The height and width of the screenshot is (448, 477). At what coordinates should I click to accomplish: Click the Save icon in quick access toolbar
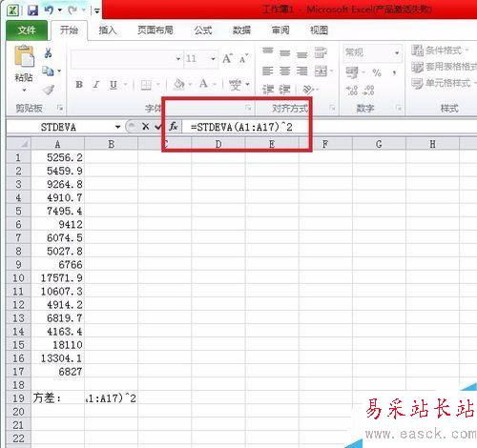[x=32, y=10]
